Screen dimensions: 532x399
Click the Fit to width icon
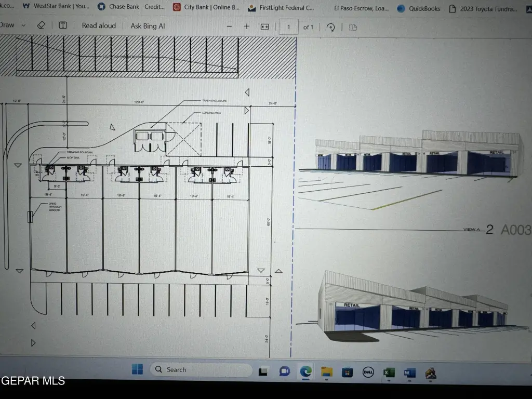click(x=264, y=27)
